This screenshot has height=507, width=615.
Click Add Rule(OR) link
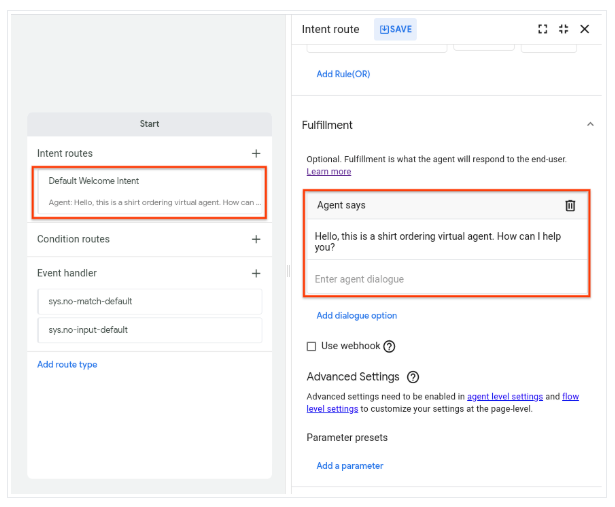[x=343, y=74]
